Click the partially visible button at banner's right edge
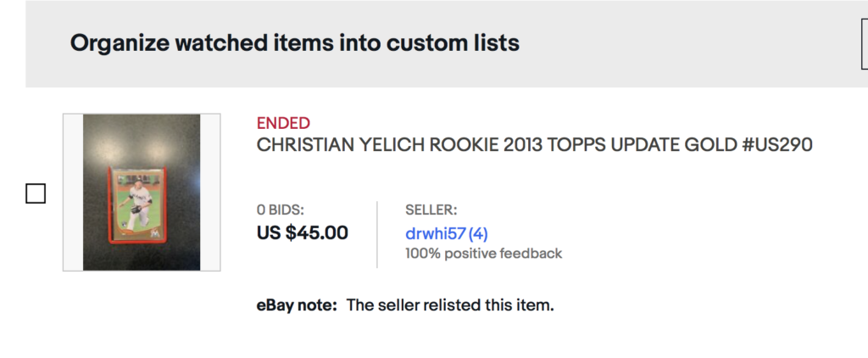868x358 pixels. 864,43
